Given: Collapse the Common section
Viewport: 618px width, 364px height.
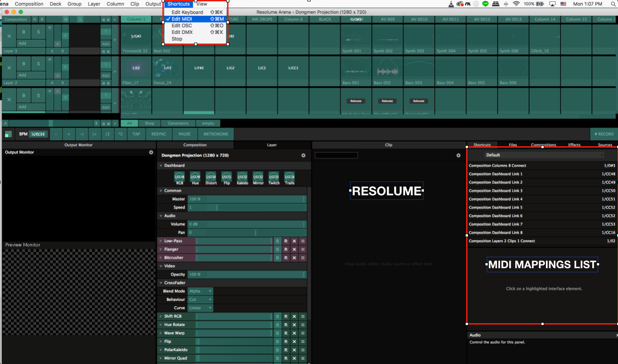Looking at the screenshot, I should coord(161,191).
